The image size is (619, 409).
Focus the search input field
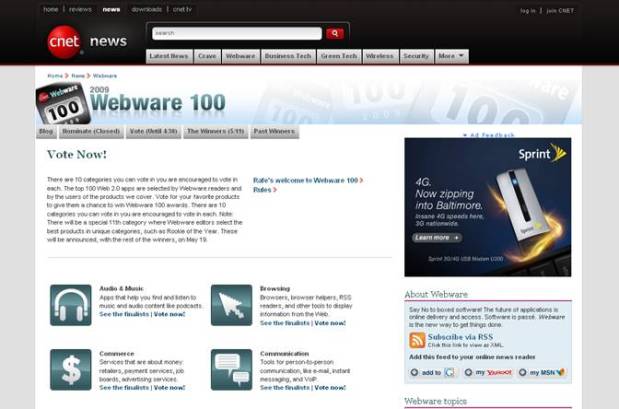[237, 33]
